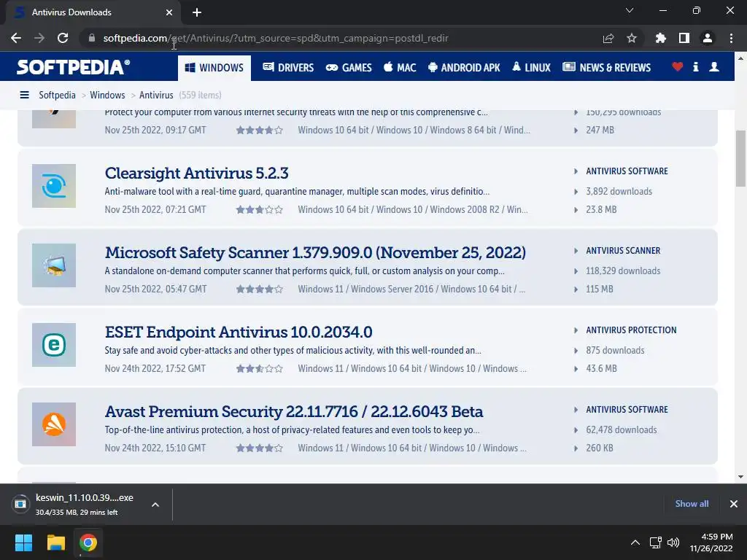Open the Drivers section
This screenshot has height=560, width=747.
coord(288,68)
